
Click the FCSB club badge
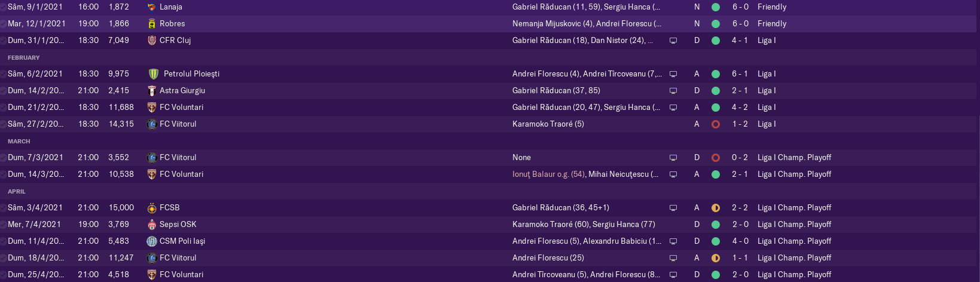click(152, 208)
